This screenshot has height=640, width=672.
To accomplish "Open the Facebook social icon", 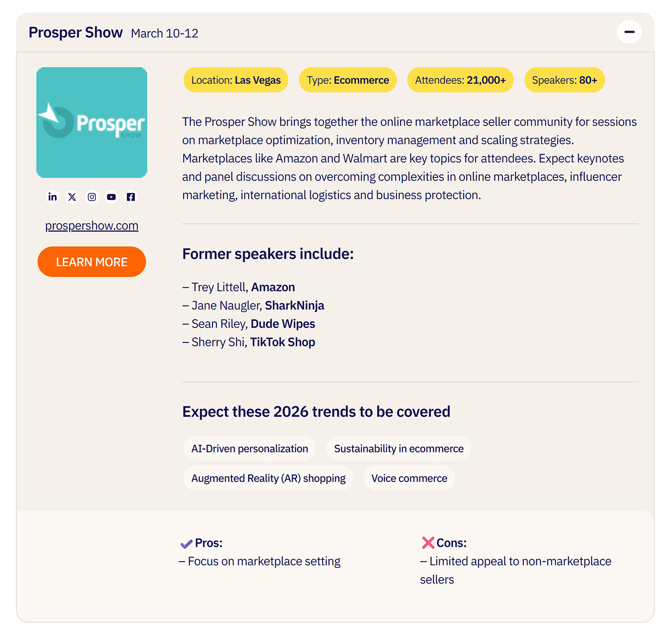I will (131, 197).
